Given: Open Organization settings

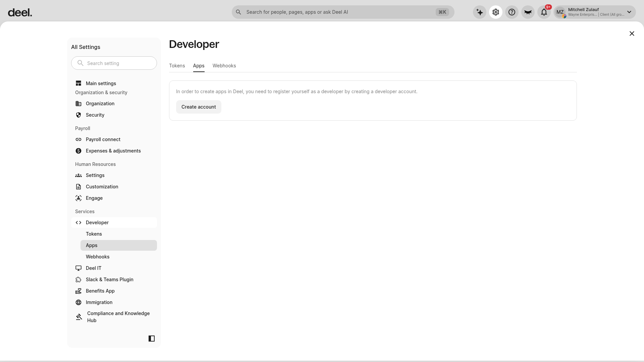Looking at the screenshot, I should click(x=114, y=104).
